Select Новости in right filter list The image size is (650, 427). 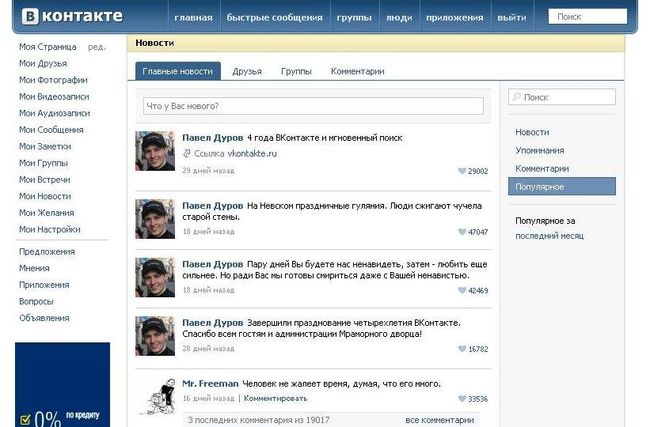click(532, 132)
